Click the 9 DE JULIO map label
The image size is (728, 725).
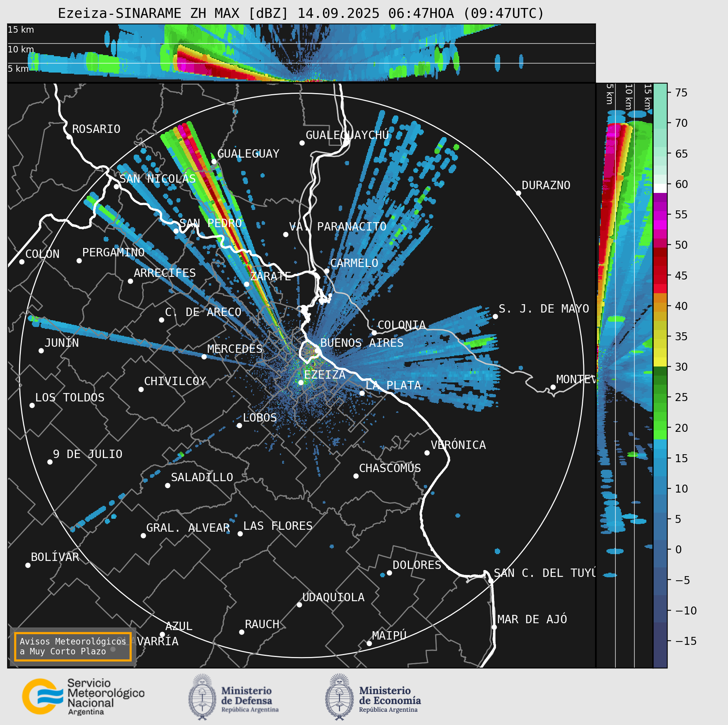(88, 454)
